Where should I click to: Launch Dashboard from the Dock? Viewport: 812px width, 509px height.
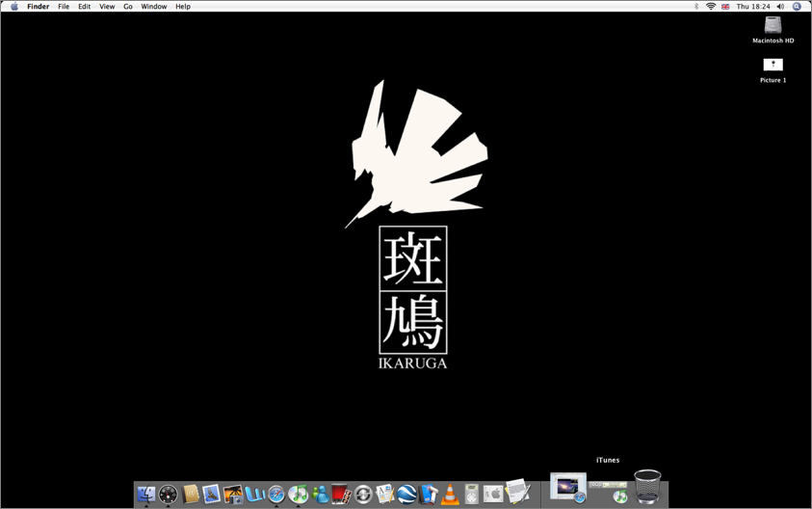(169, 495)
